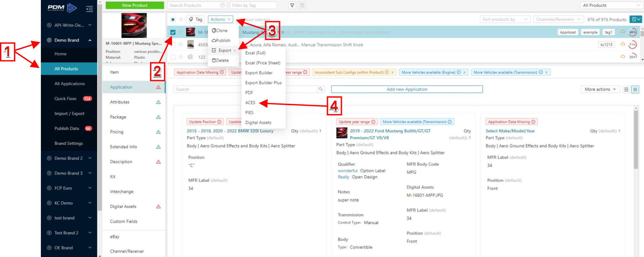The height and width of the screenshot is (257, 644).
Task: Click info icon on Application Data Missing tag
Action: point(222,72)
